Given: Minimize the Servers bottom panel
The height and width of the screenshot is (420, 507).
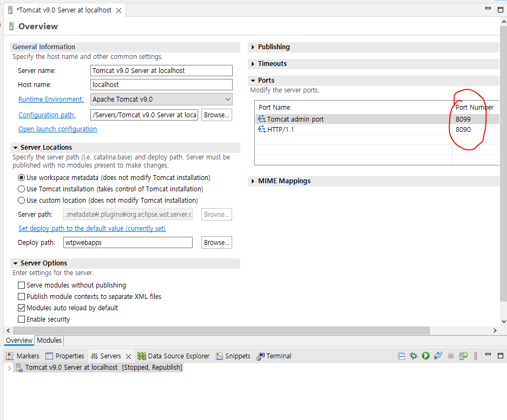Looking at the screenshot, I should pyautogui.click(x=488, y=355).
